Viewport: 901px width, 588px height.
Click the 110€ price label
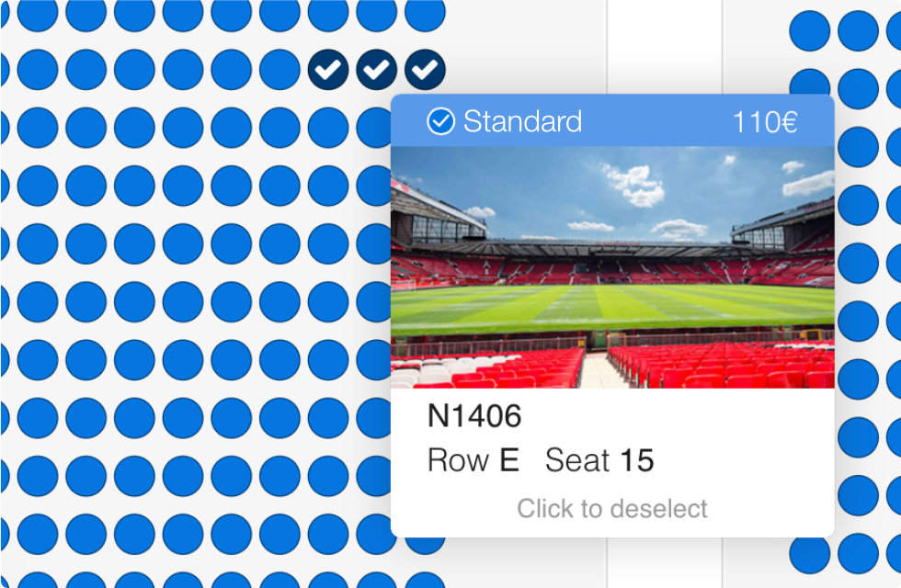(x=764, y=121)
